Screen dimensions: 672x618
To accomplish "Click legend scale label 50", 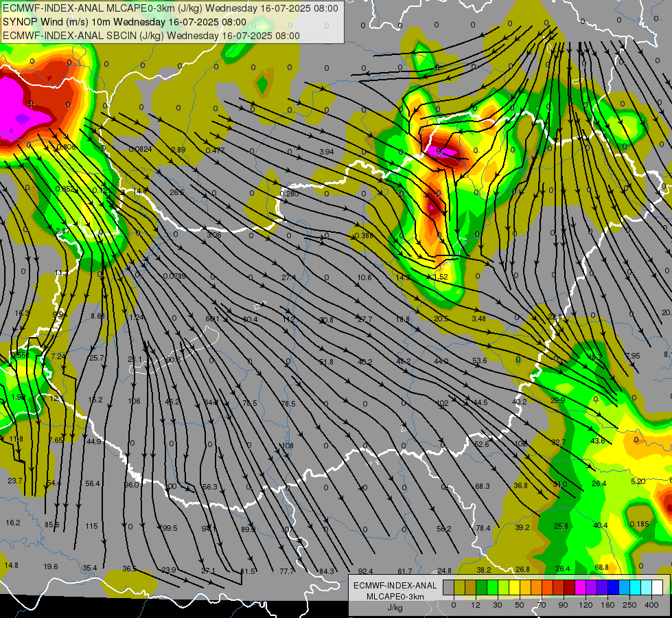I will point(520,605).
